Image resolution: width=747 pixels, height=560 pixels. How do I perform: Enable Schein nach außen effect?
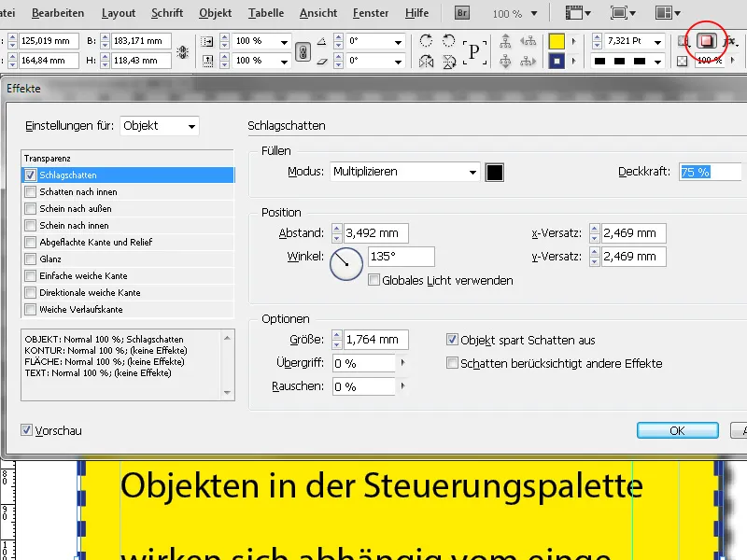click(31, 208)
